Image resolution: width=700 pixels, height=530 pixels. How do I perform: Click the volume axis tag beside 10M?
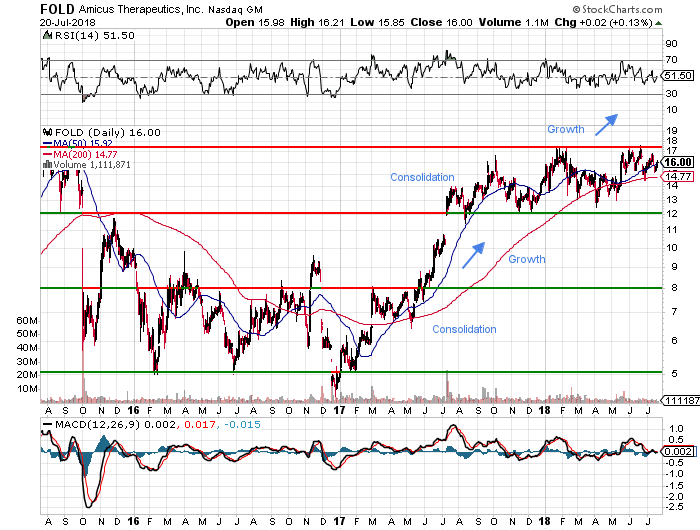coord(681,401)
